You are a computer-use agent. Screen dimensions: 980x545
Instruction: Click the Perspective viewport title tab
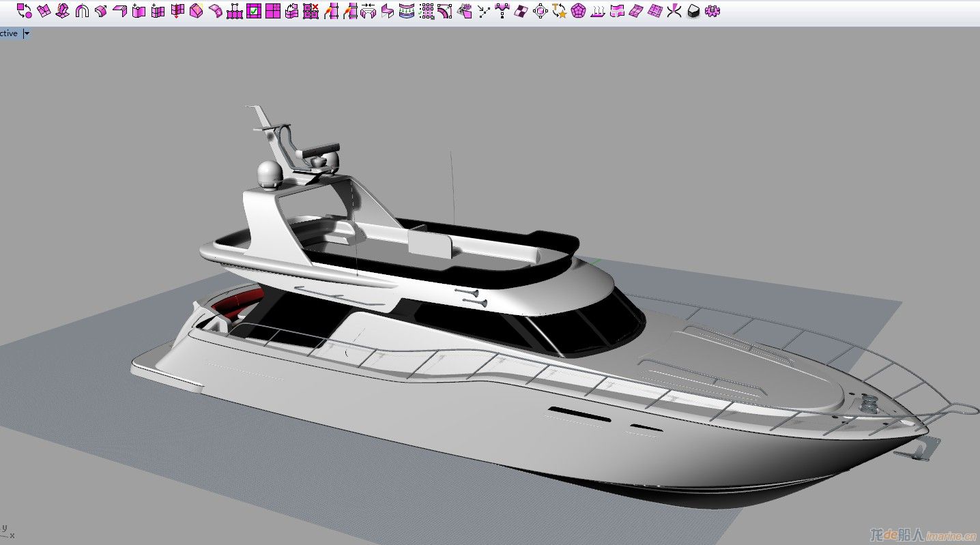(10, 33)
